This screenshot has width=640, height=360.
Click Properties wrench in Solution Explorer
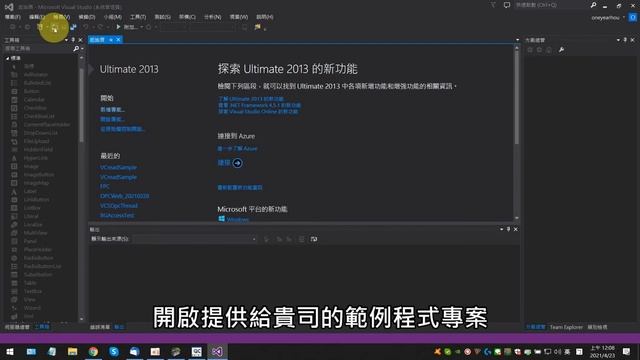click(x=562, y=50)
